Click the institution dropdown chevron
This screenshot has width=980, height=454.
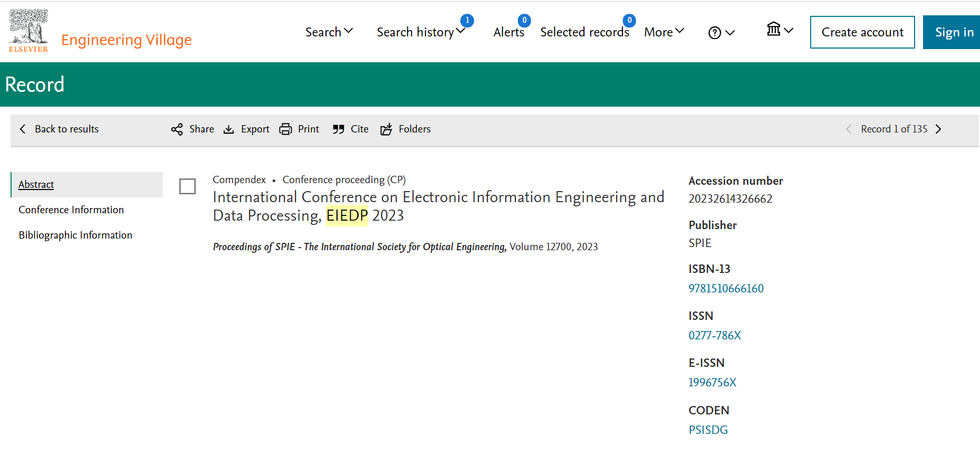tap(789, 31)
